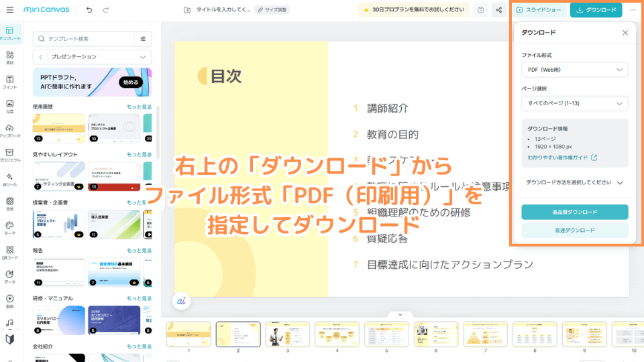The height and width of the screenshot is (362, 644).
Task: Click 始める on PPTドラフト banner
Action: coord(131,82)
